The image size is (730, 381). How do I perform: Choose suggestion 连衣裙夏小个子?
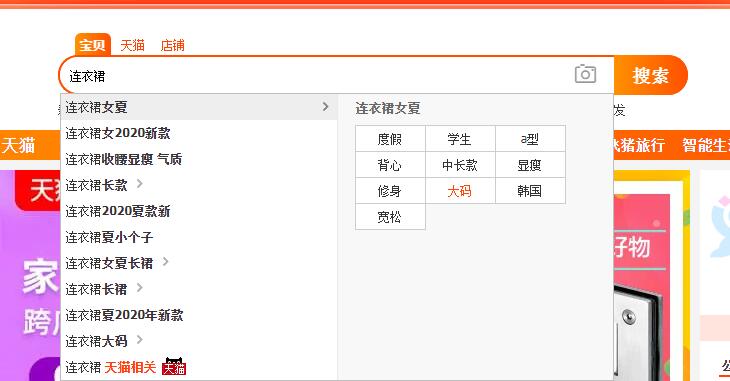pyautogui.click(x=199, y=238)
